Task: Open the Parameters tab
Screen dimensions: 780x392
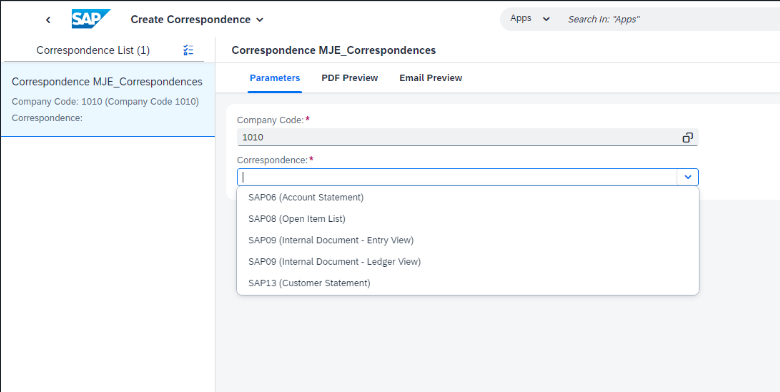Action: pyautogui.click(x=275, y=78)
